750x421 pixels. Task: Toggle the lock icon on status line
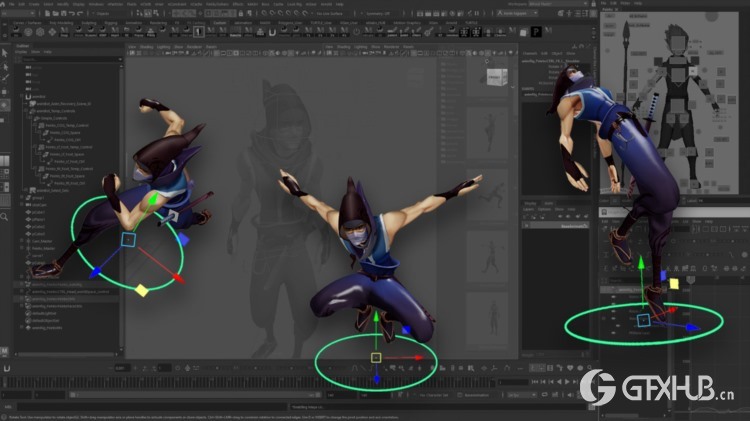click(x=241, y=13)
